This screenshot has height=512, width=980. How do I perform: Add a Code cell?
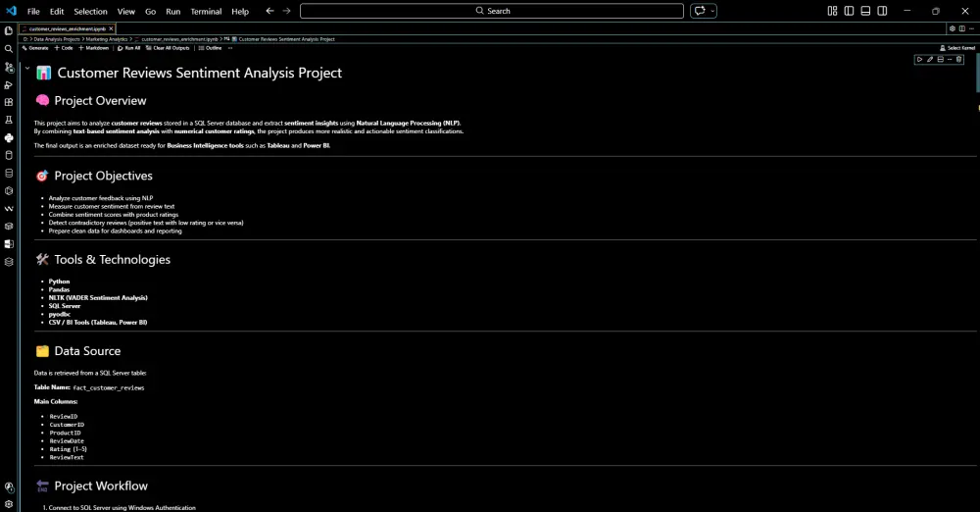point(64,48)
